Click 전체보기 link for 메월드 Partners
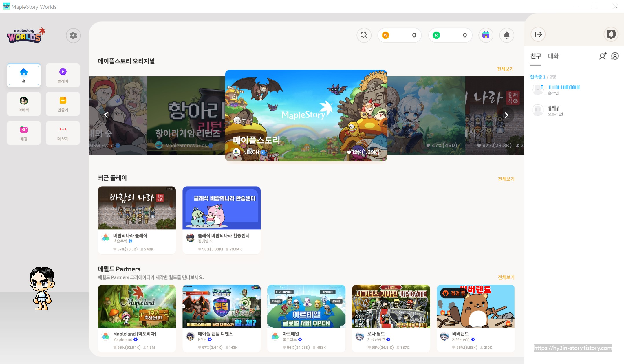This screenshot has width=624, height=364. click(506, 277)
